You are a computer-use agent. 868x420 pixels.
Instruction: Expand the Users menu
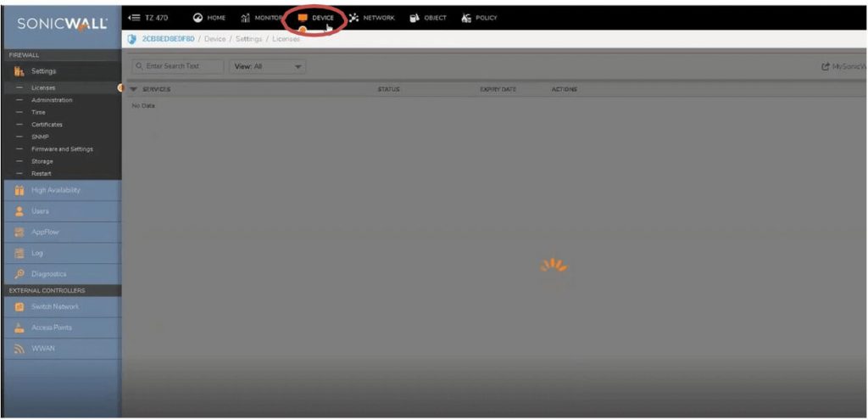click(x=62, y=211)
